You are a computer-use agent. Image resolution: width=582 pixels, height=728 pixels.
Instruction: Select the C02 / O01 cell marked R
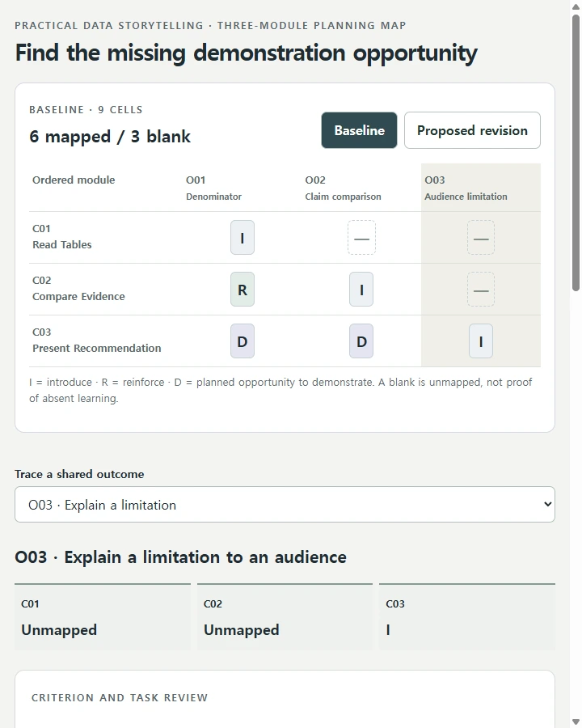click(x=242, y=290)
